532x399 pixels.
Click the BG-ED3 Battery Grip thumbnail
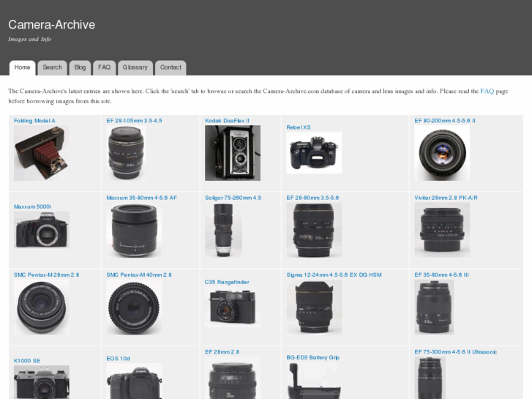pos(314,380)
